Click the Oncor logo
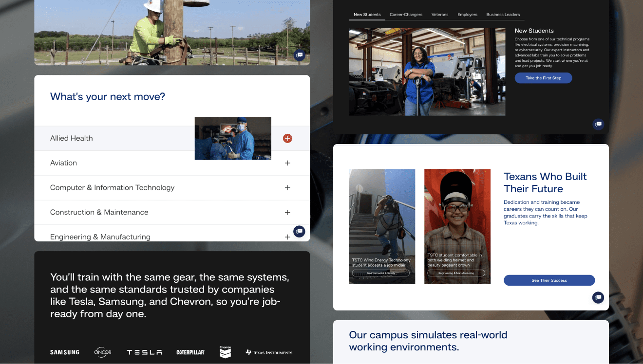This screenshot has width=643, height=364. (x=103, y=352)
